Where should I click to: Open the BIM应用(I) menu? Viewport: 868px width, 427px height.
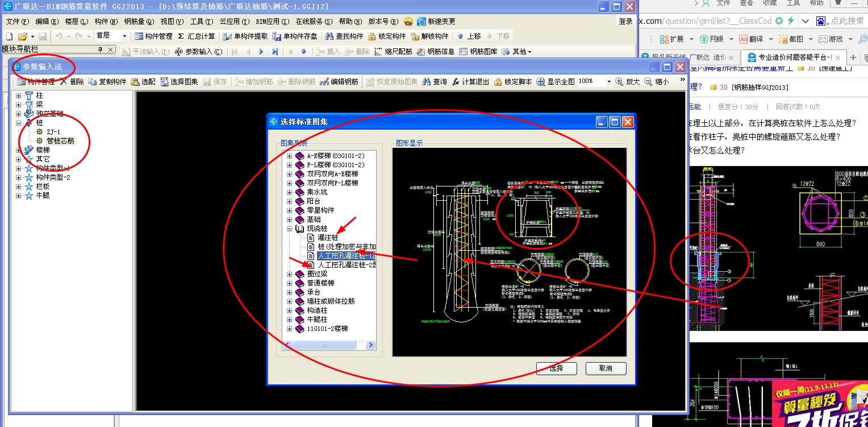pos(272,22)
